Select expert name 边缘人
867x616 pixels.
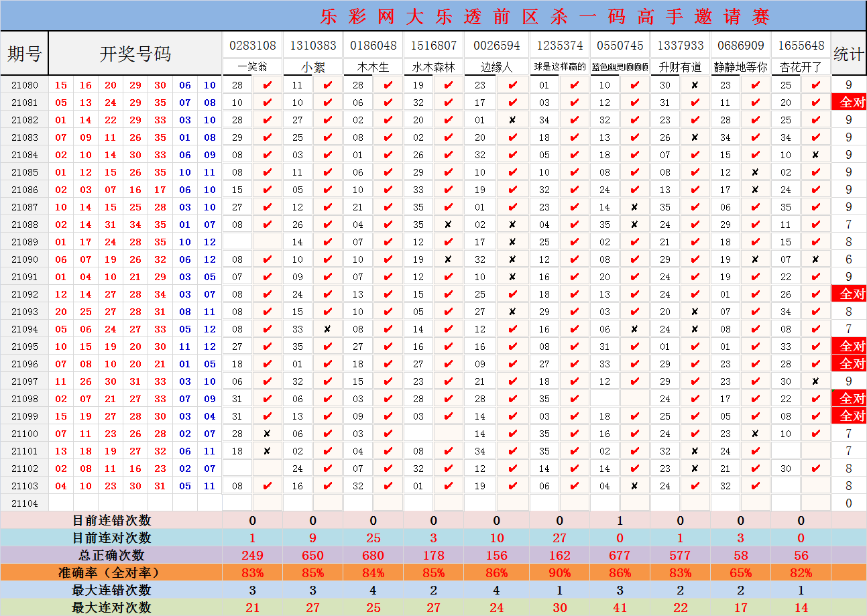(496, 67)
